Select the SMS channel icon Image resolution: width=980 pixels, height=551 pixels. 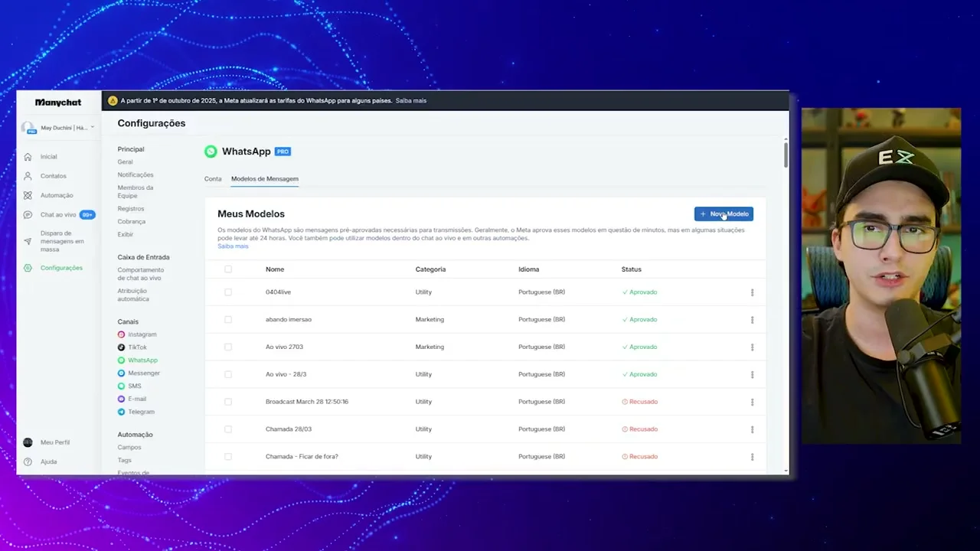pos(121,386)
